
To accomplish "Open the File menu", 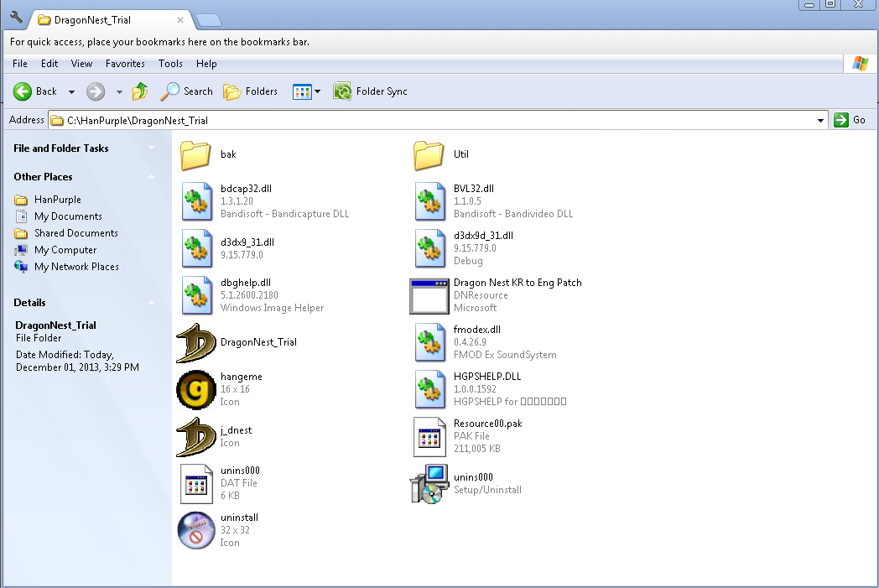I will coord(20,64).
